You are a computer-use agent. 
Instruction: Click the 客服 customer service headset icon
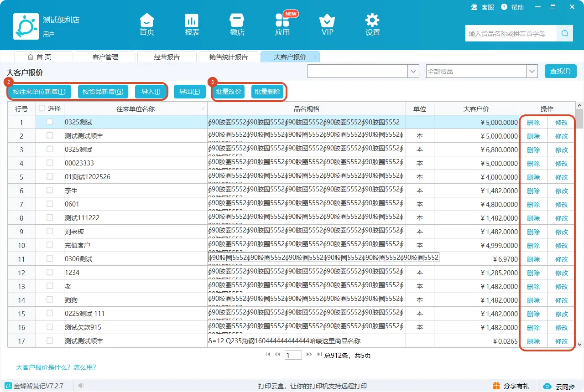point(474,7)
